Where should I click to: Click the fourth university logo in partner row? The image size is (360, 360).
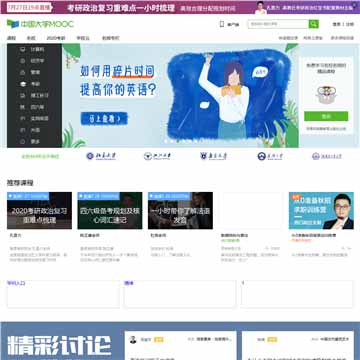point(271,156)
